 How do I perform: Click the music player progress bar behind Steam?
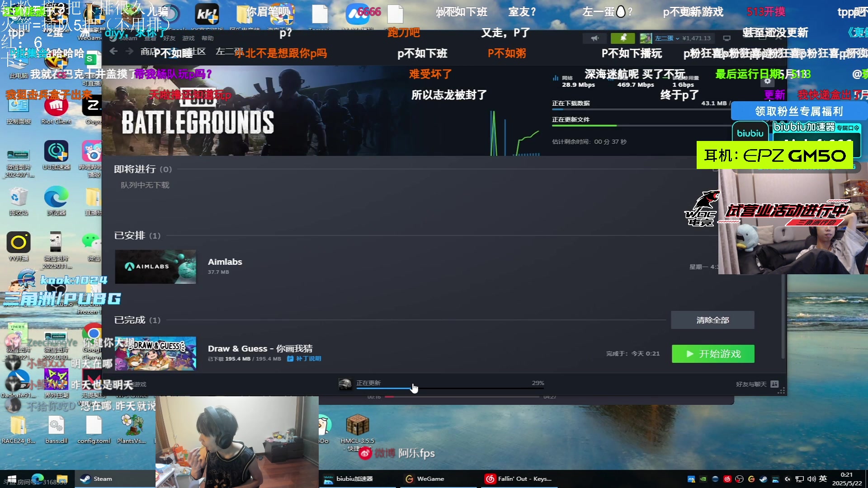click(x=462, y=397)
